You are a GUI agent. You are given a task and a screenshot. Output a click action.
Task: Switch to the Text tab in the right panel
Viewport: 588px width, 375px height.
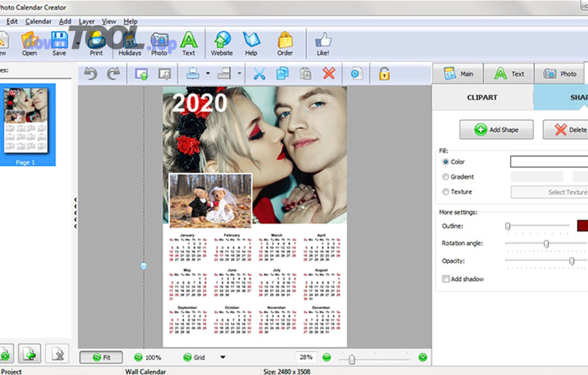(x=509, y=74)
